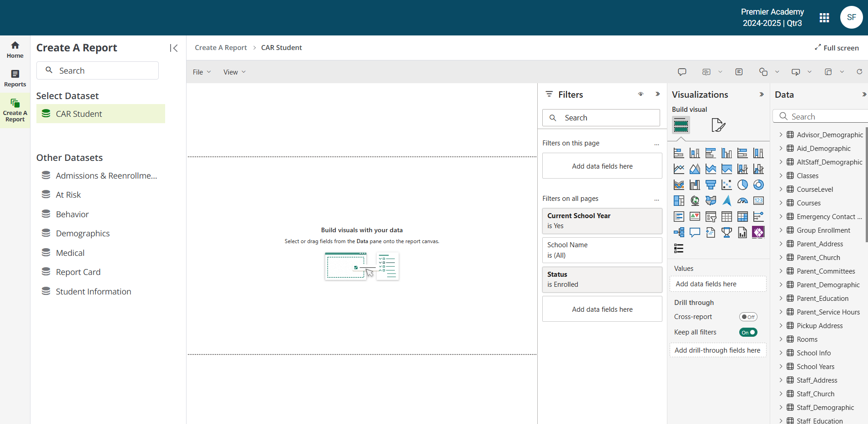Click the Full screen button

[x=837, y=47]
